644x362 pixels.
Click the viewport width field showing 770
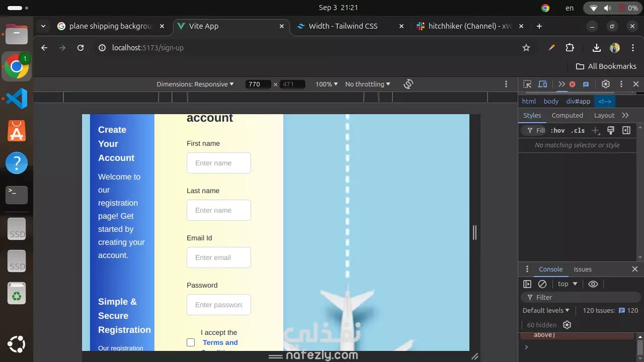[x=258, y=84]
